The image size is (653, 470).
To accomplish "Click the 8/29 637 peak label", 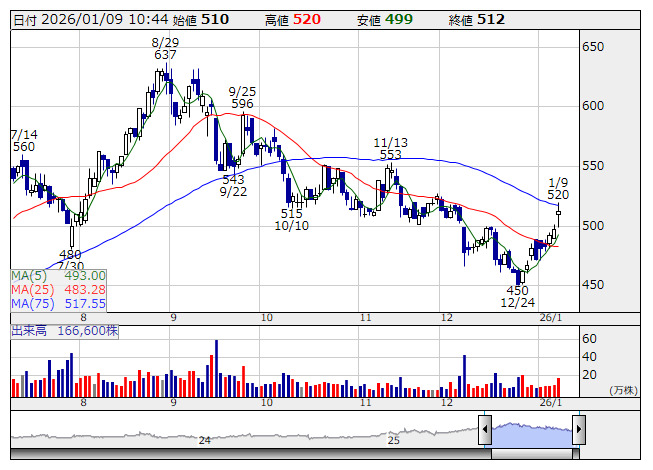I will click(x=165, y=48).
